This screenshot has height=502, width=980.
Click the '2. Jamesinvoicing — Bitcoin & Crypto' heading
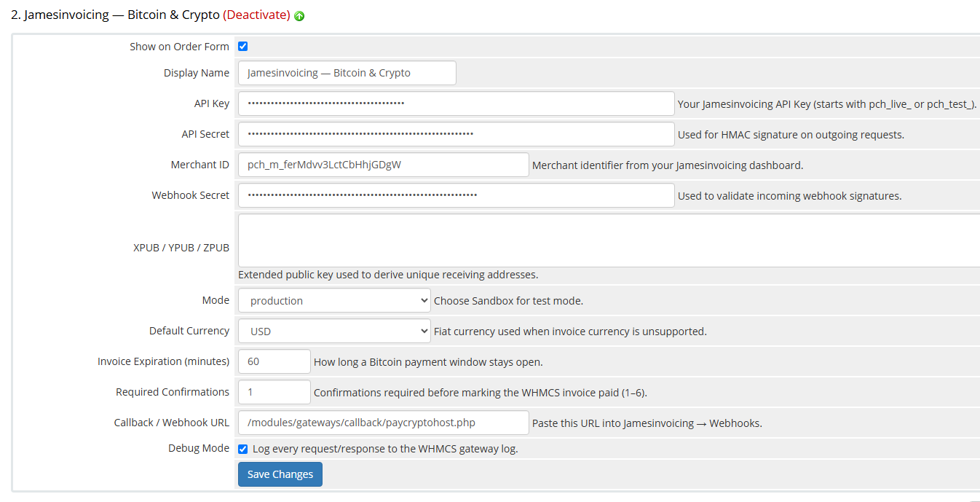coord(115,15)
